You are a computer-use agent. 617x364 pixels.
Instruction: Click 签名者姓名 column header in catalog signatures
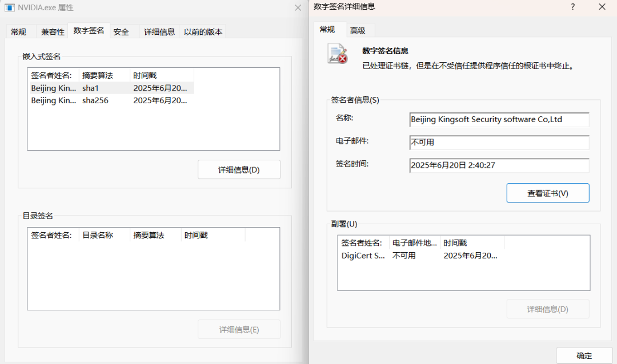[54, 235]
